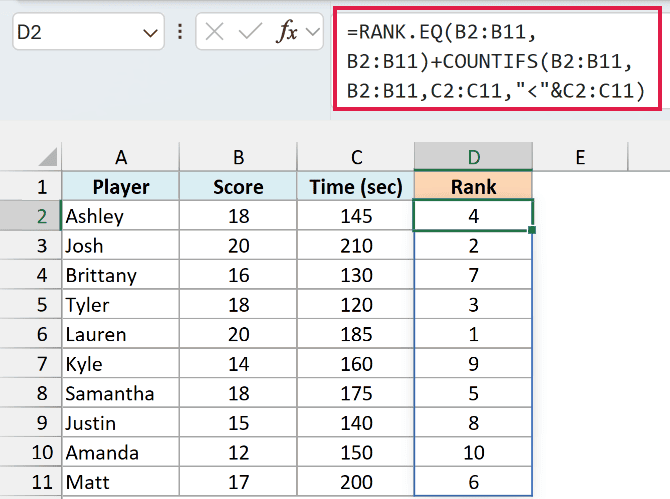This screenshot has width=670, height=499.
Task: Click the Rank header cell
Action: tap(473, 186)
